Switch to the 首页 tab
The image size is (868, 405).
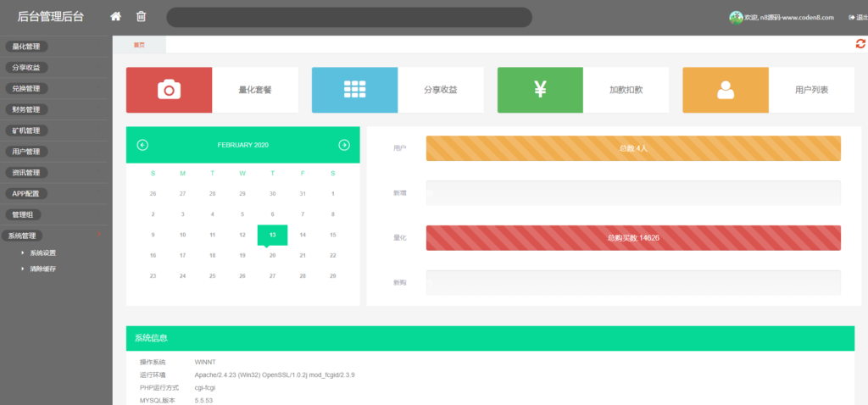point(139,45)
